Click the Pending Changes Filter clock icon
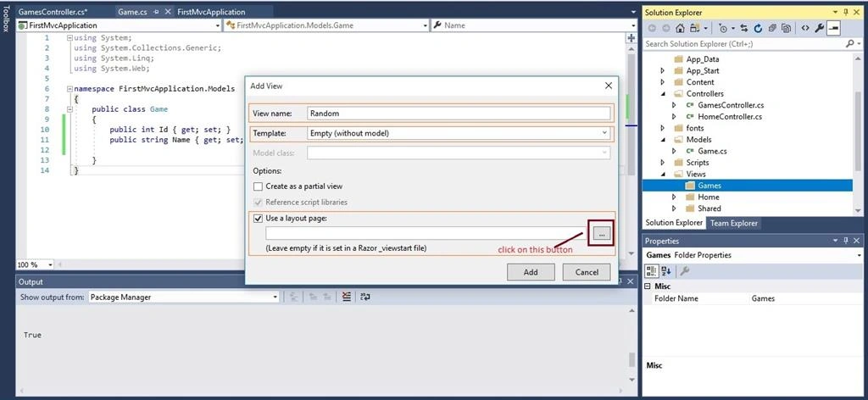Viewport: 868px width, 400px height. pyautogui.click(x=723, y=28)
